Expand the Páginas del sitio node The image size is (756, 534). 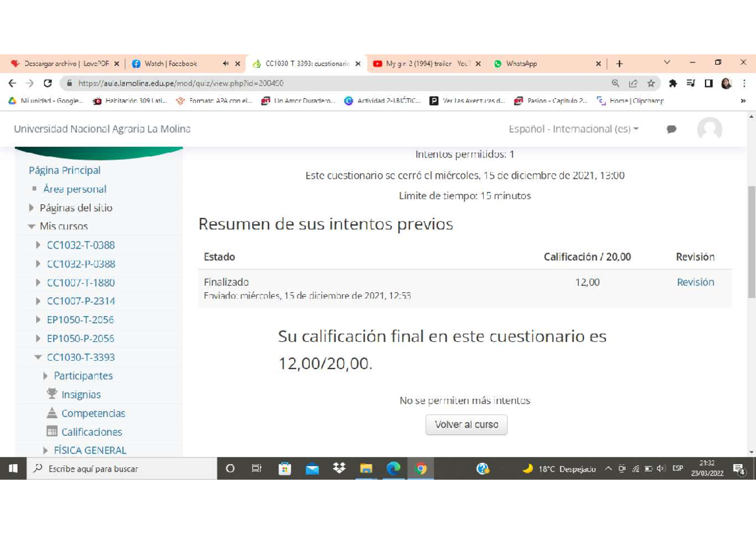pyautogui.click(x=32, y=208)
